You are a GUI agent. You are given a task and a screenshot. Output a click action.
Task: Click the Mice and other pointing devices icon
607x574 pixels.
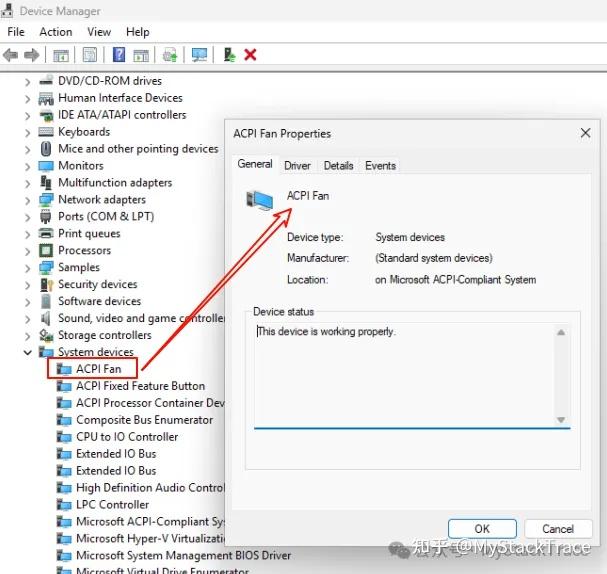pyautogui.click(x=46, y=149)
